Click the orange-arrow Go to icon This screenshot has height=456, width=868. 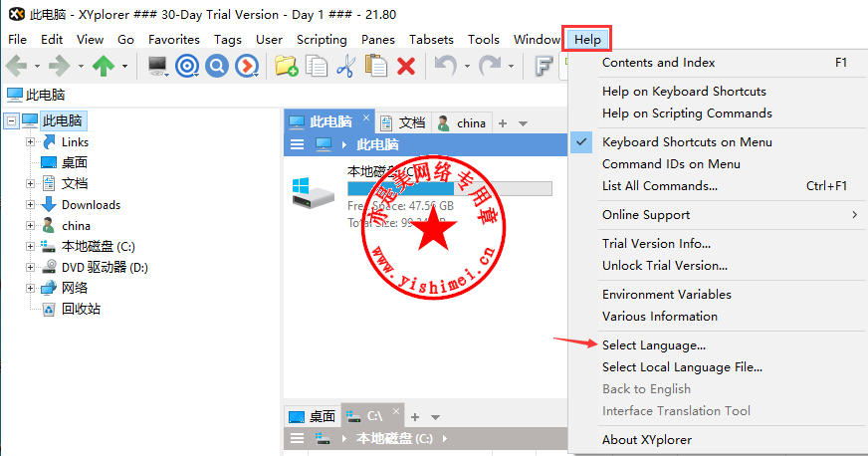click(x=247, y=66)
